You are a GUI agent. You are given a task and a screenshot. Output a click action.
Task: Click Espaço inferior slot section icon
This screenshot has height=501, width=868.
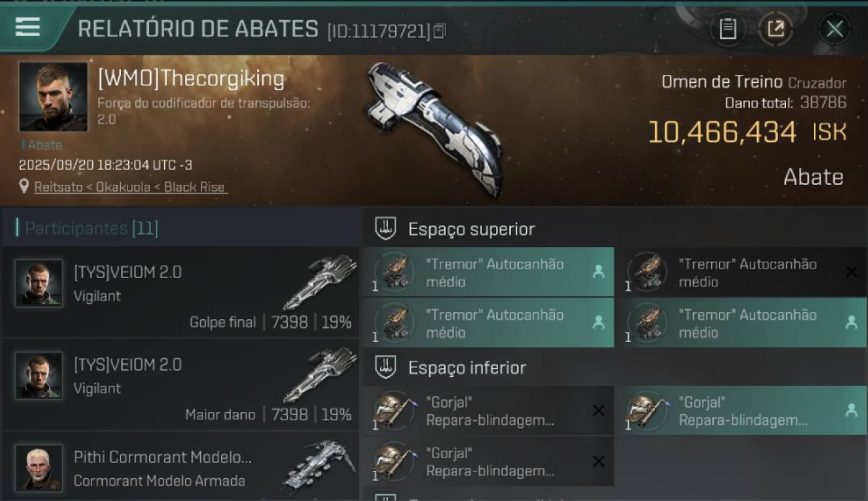pyautogui.click(x=386, y=367)
